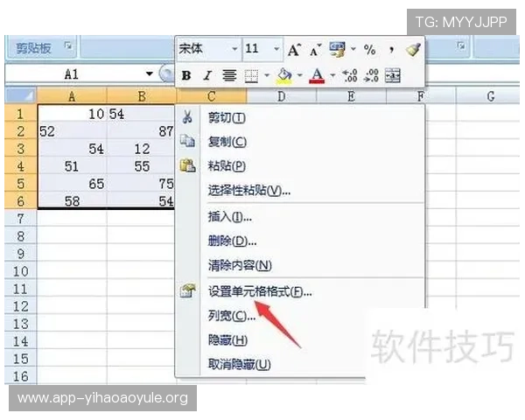
Task: Click cell containing 55
Action: click(x=141, y=166)
